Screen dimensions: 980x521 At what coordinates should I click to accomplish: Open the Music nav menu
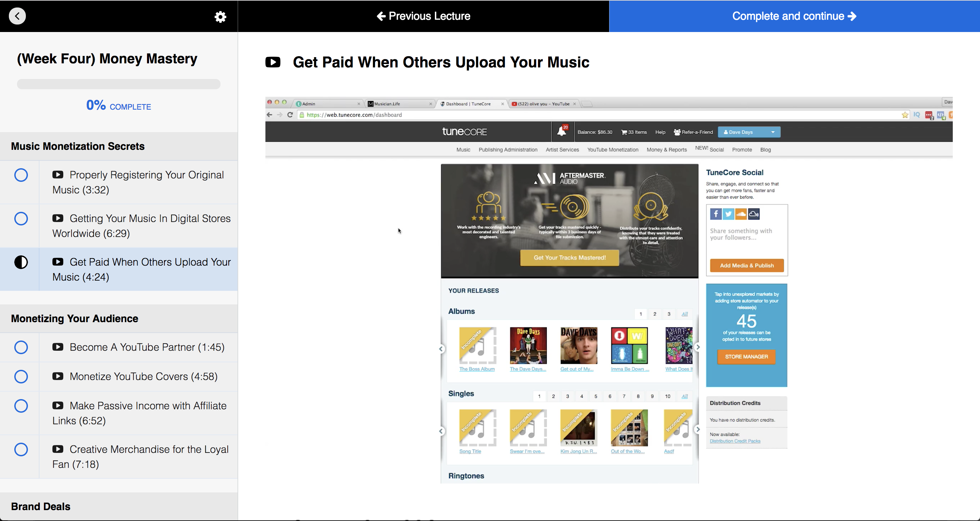(463, 150)
